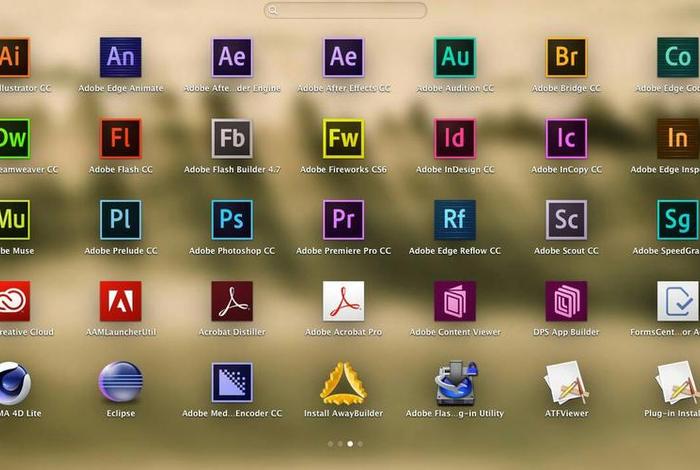Viewport: 700px width, 470px height.
Task: Launch the Creative Cloud app
Action: (x=14, y=301)
